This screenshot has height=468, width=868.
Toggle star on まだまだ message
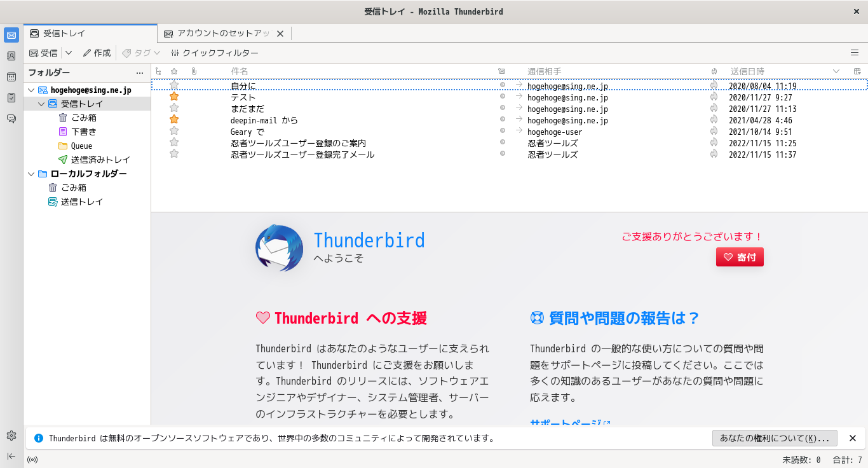click(x=174, y=108)
